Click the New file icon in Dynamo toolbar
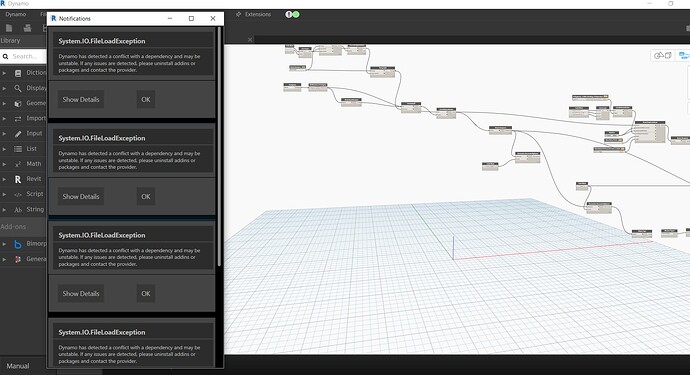The image size is (690, 375). (x=9, y=28)
